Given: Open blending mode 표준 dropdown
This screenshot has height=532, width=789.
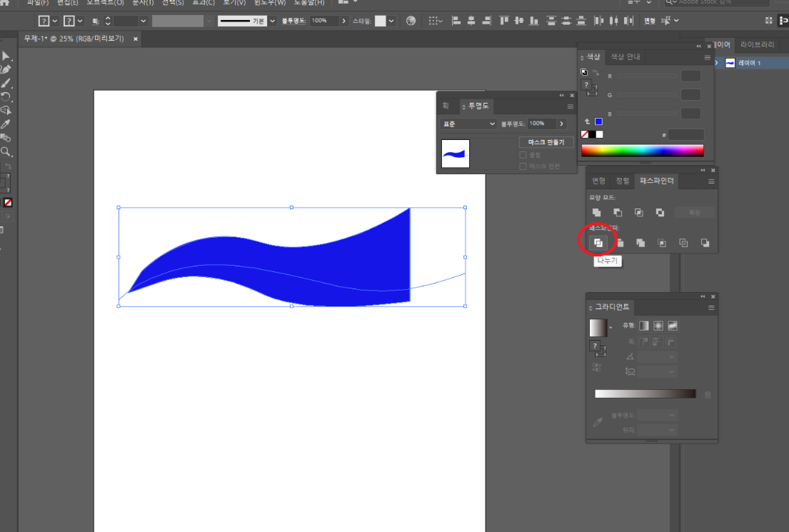Looking at the screenshot, I should click(x=468, y=124).
